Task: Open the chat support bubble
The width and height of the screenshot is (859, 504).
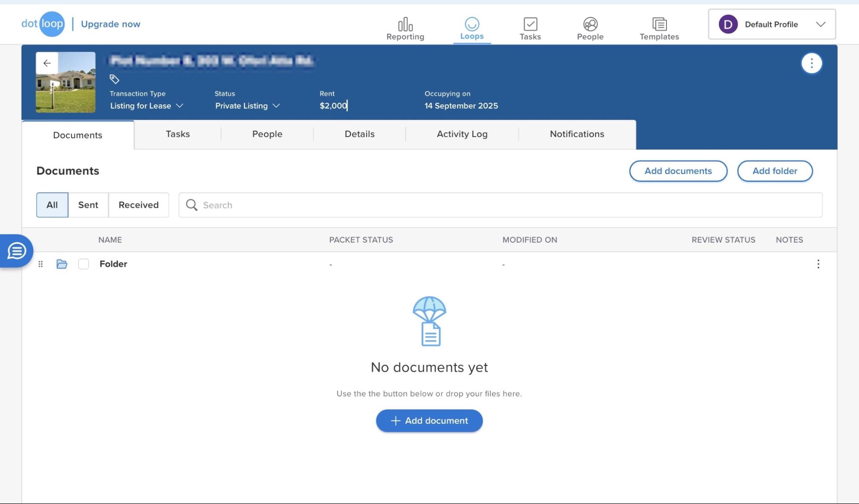Action: 16,251
